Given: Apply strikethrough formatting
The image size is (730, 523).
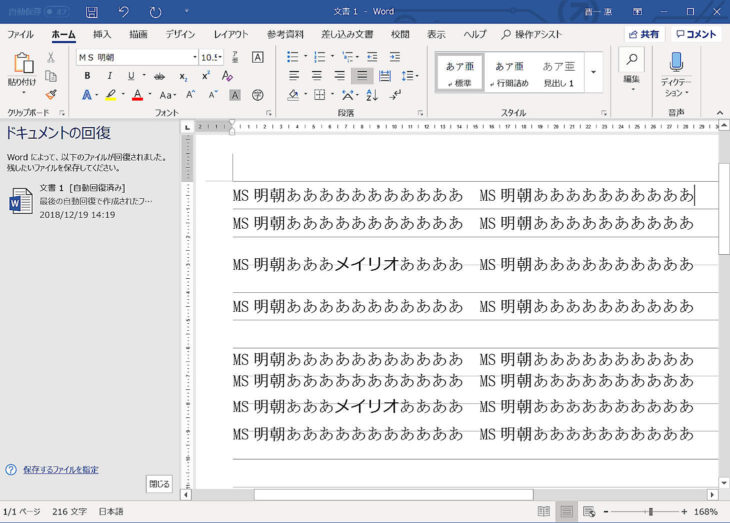Looking at the screenshot, I should tap(159, 76).
